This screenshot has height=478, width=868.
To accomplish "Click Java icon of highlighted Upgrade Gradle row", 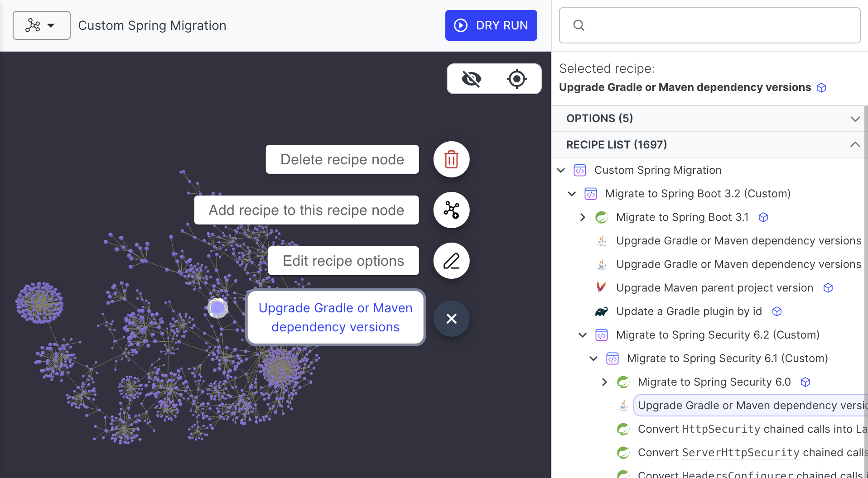I will click(623, 406).
